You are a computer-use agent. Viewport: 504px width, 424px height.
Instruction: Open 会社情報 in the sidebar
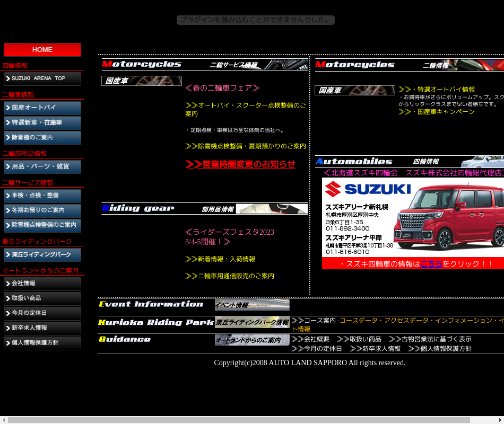[42, 284]
